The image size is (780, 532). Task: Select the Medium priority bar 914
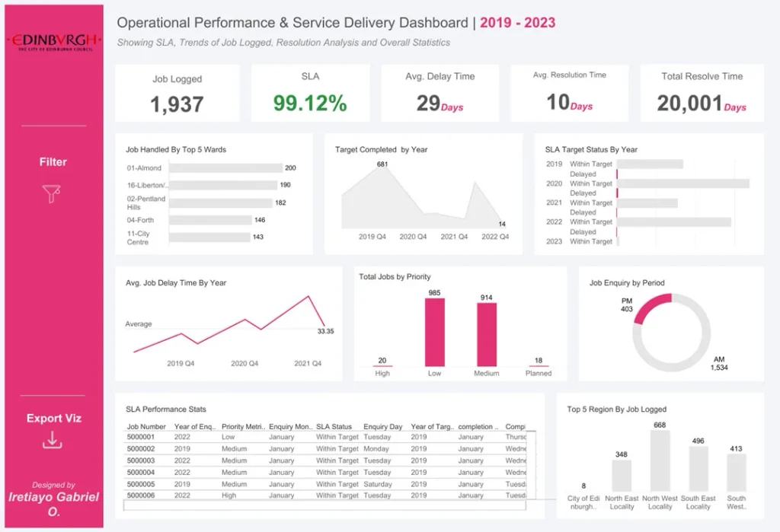click(x=487, y=335)
